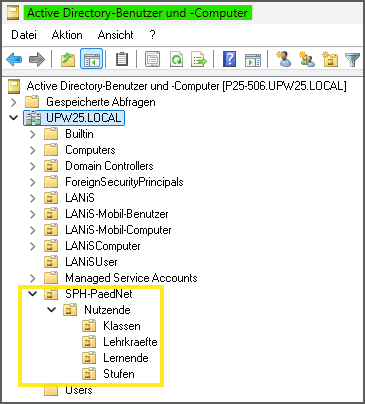This screenshot has height=404, width=365.
Task: Expand Managed Service Accounts node
Action: click(33, 278)
